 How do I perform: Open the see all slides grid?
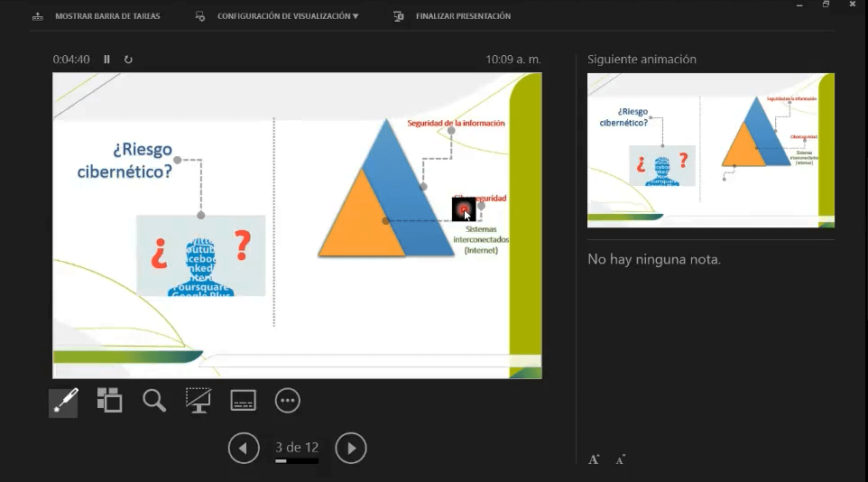(109, 401)
